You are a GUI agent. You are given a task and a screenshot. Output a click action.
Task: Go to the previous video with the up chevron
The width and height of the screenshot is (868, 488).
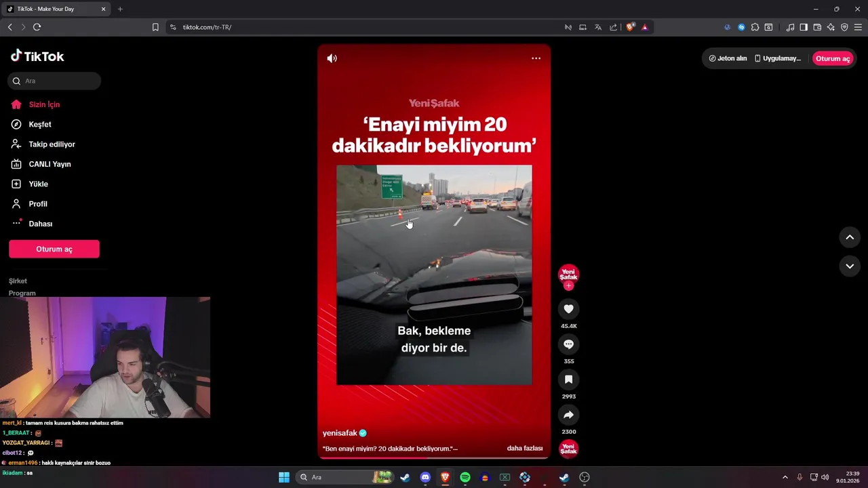click(x=850, y=237)
